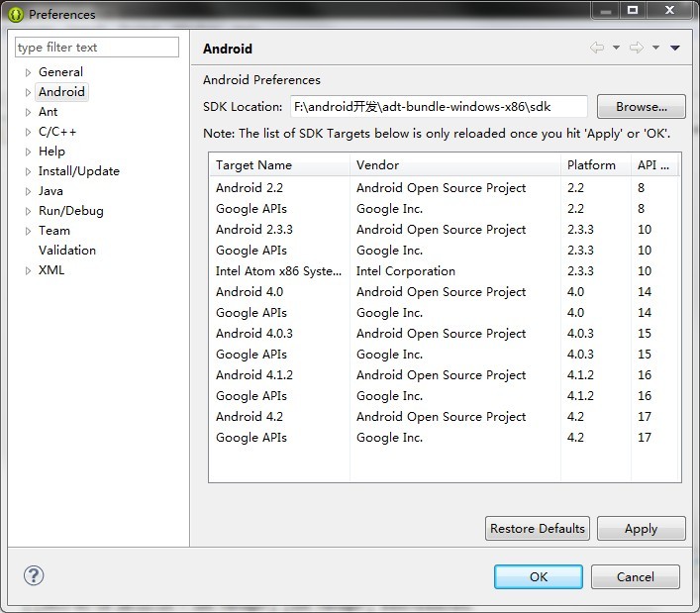Expand the Install/Update tree node
The height and width of the screenshot is (613, 700).
pos(28,171)
